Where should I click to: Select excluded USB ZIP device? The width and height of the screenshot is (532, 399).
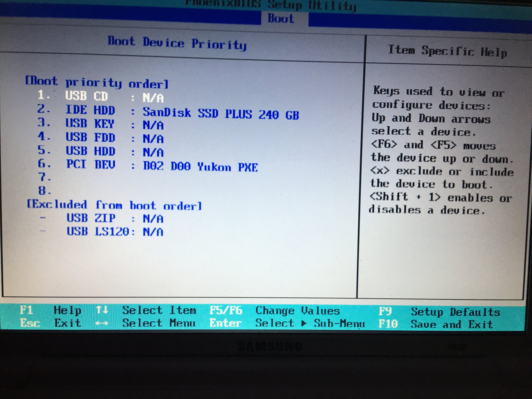tap(91, 218)
